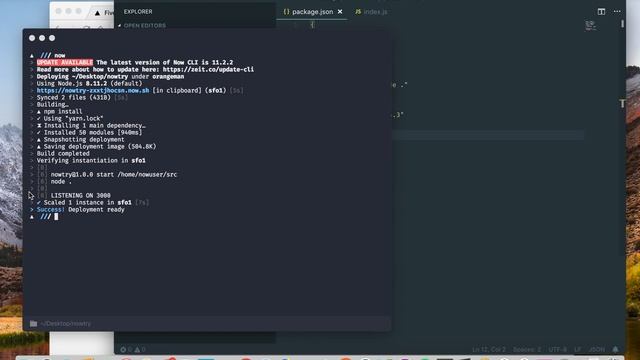Click the braces icon on package.json tab
640x360 pixels.
tap(286, 12)
